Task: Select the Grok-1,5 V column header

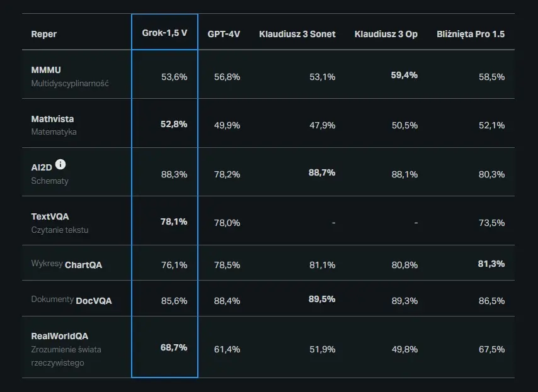Action: coord(164,33)
